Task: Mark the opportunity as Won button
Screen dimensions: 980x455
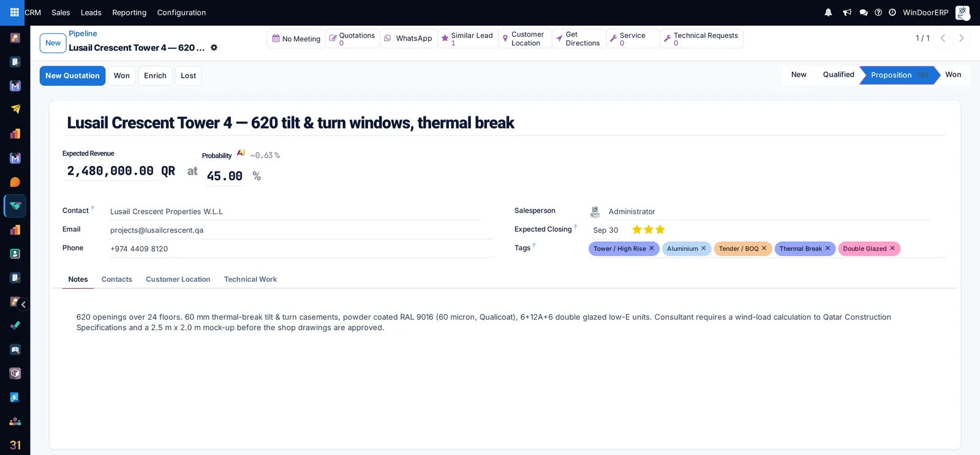Action: pos(122,76)
